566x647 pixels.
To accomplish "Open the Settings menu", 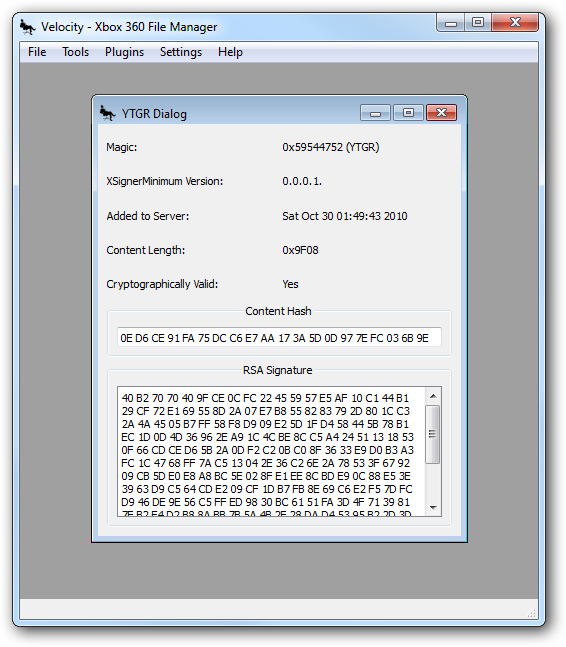I will pos(181,52).
